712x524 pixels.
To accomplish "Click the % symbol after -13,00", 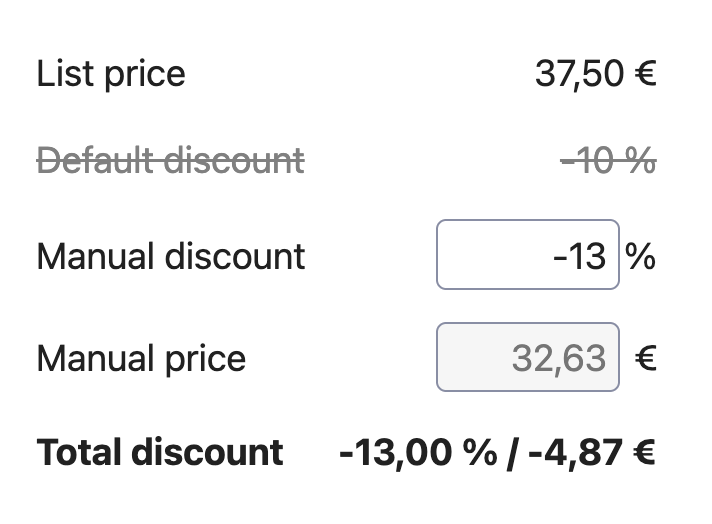I will tap(479, 452).
